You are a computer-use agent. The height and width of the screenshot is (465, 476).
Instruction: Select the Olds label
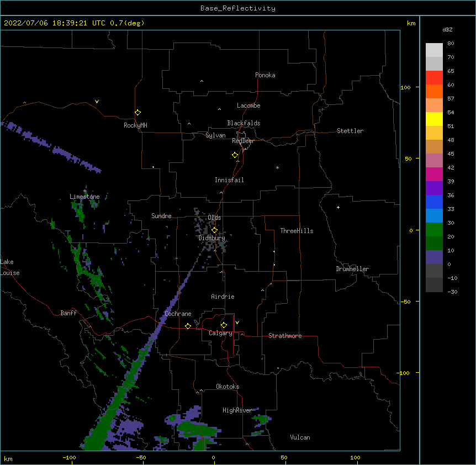click(214, 218)
